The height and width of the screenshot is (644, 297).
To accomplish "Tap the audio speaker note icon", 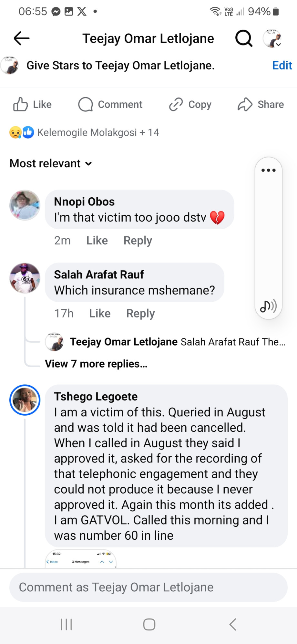I will (268, 306).
